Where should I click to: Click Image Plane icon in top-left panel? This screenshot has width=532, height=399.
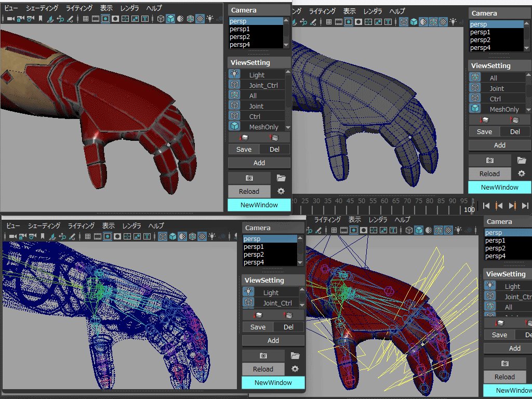point(50,19)
